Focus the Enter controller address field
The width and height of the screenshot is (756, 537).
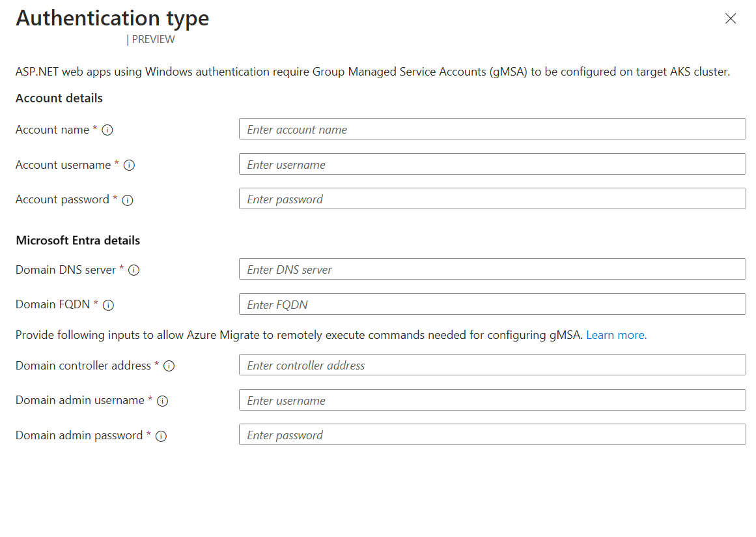(492, 365)
